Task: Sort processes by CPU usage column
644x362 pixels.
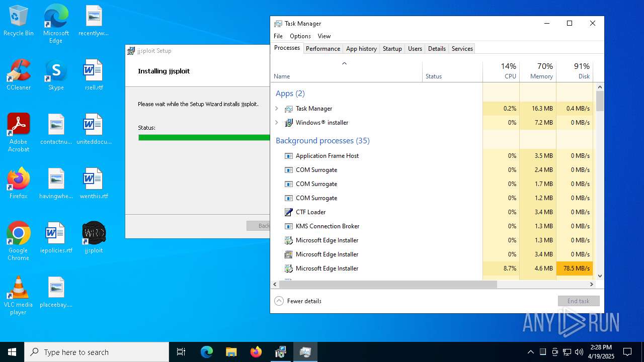Action: point(501,71)
